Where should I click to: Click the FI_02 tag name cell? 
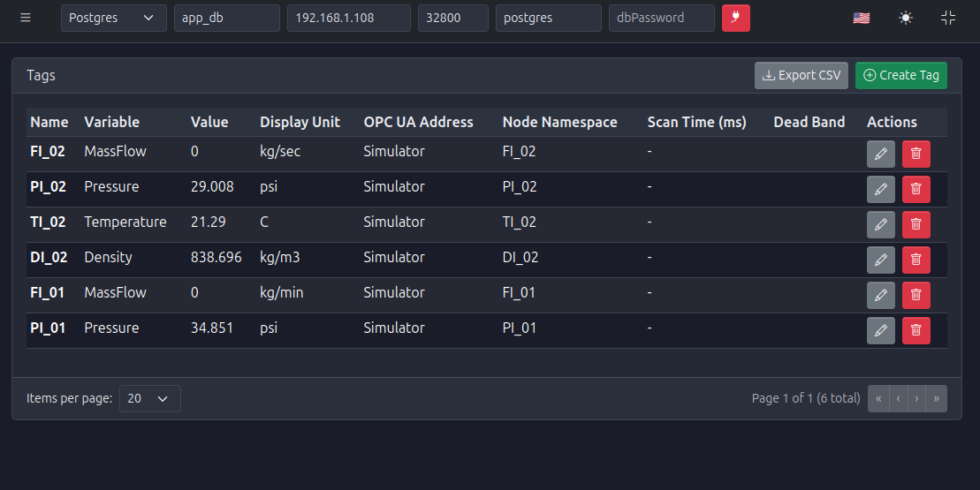tap(48, 152)
